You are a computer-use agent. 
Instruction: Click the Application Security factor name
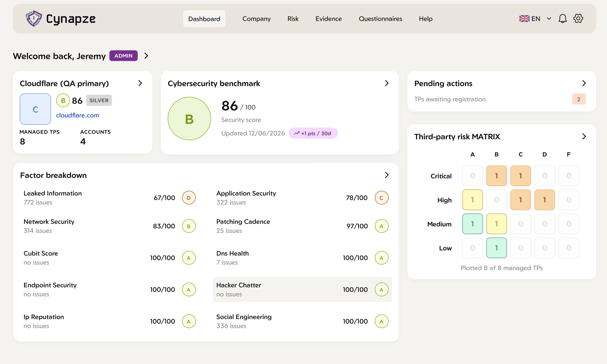click(x=246, y=193)
